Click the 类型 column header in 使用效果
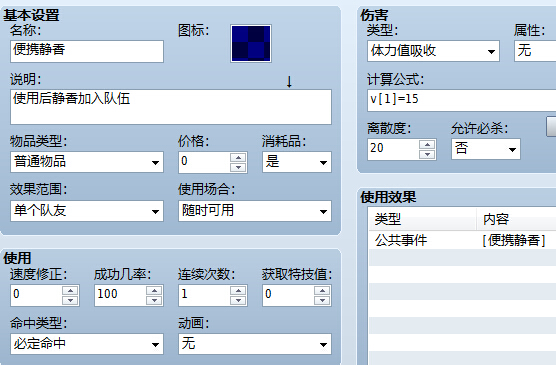This screenshot has width=556, height=365. (x=422, y=219)
